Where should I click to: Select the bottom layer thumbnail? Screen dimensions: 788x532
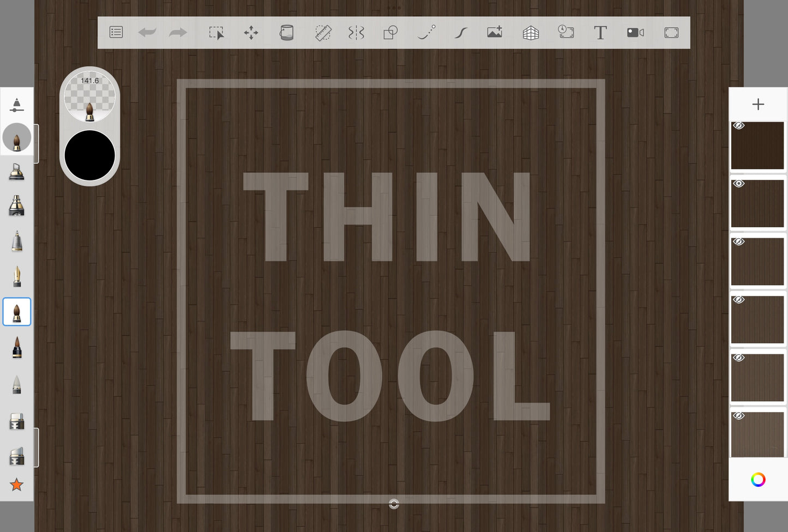(758, 434)
